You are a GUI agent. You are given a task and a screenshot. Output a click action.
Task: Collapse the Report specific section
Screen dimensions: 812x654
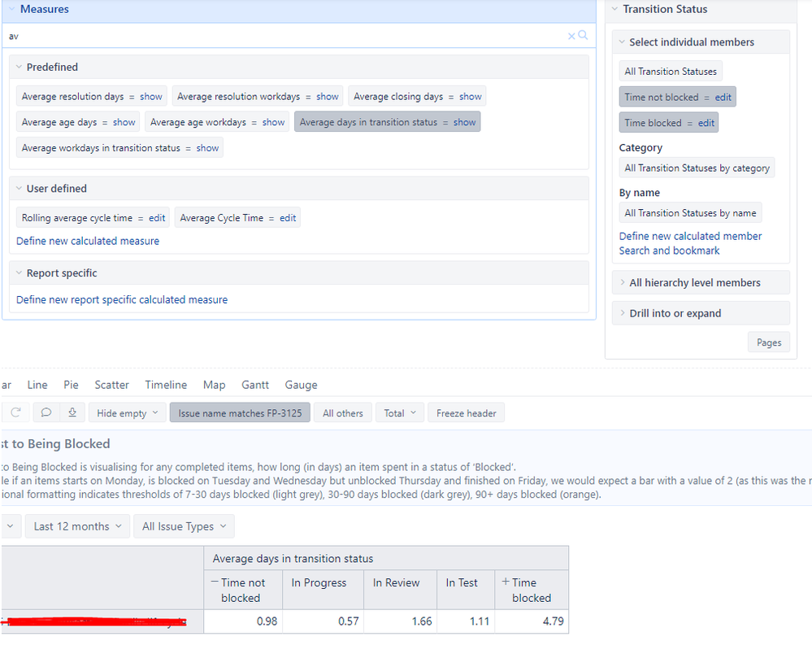(19, 273)
